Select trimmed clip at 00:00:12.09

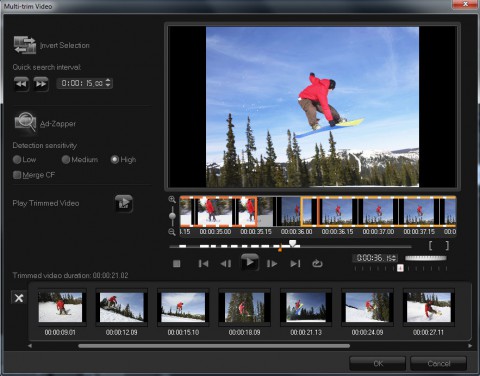pyautogui.click(x=122, y=307)
